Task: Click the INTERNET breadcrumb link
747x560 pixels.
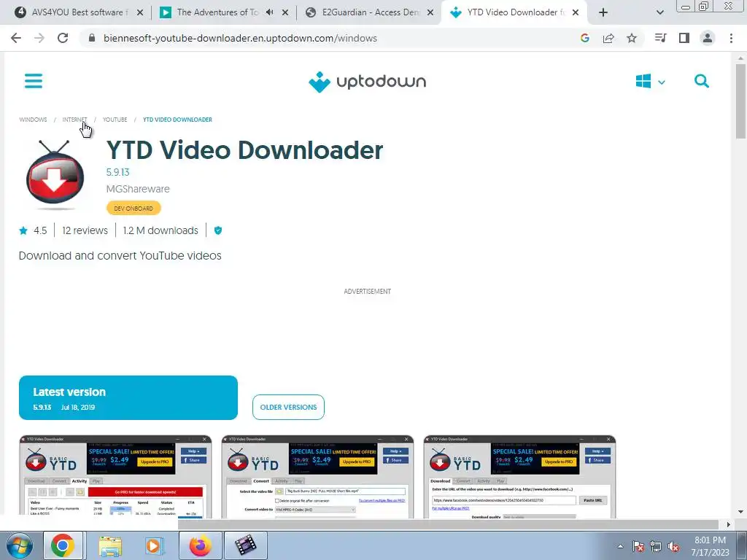Action: click(x=75, y=120)
